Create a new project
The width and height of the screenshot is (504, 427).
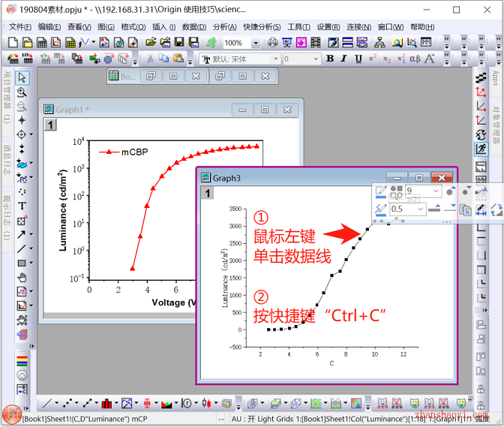pos(13,43)
